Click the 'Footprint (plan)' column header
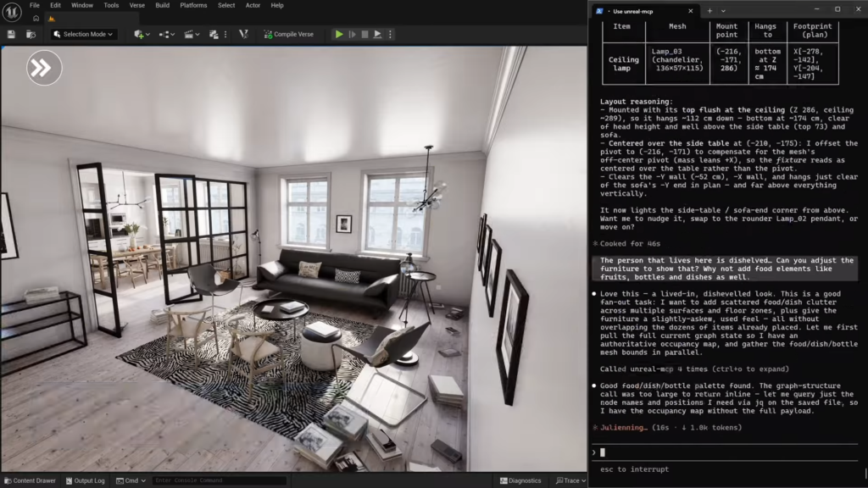Image resolution: width=868 pixels, height=488 pixels. pos(812,30)
